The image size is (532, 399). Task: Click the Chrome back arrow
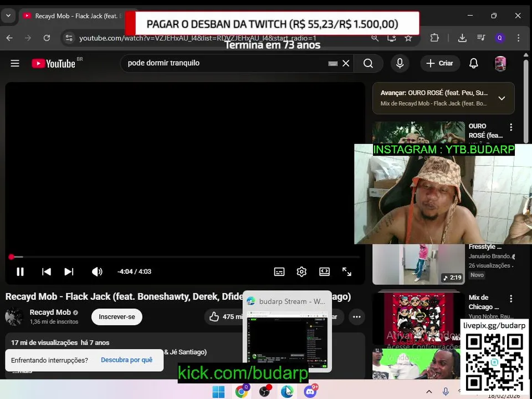pyautogui.click(x=9, y=38)
